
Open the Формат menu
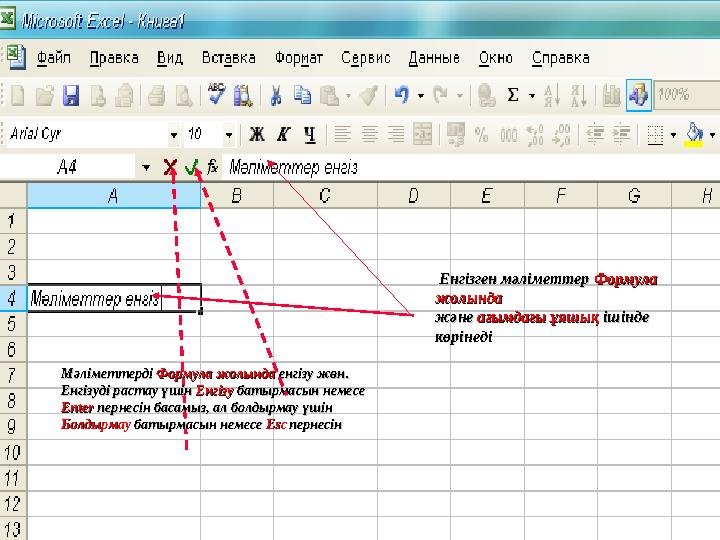298,58
